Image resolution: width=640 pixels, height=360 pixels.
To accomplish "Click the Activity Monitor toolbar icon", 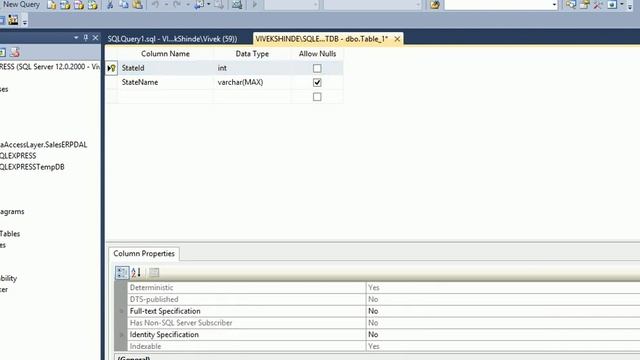I will pyautogui.click(x=237, y=5).
